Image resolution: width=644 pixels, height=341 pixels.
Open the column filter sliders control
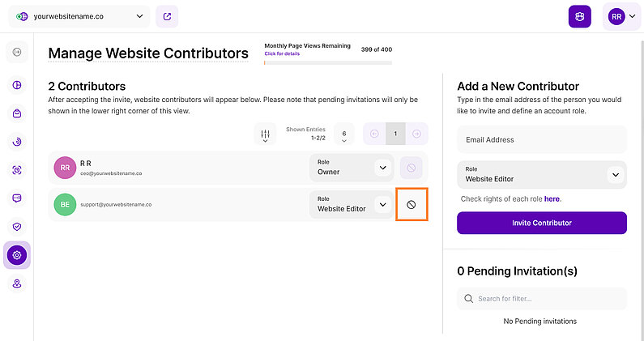[x=265, y=134]
